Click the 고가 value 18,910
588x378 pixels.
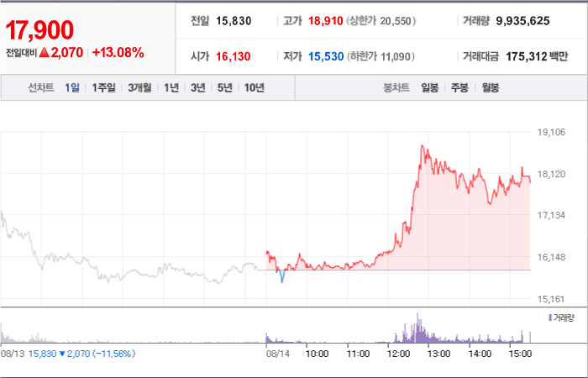[326, 21]
